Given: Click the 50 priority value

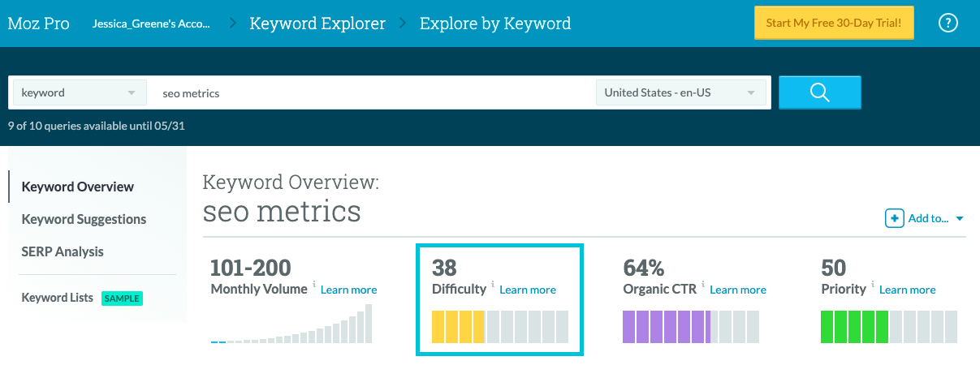Looking at the screenshot, I should 834,267.
